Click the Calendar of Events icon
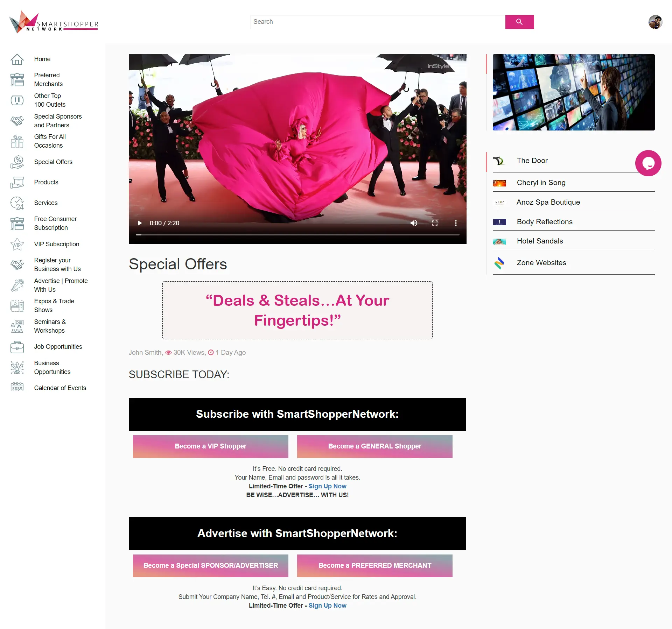672x629 pixels. point(17,388)
